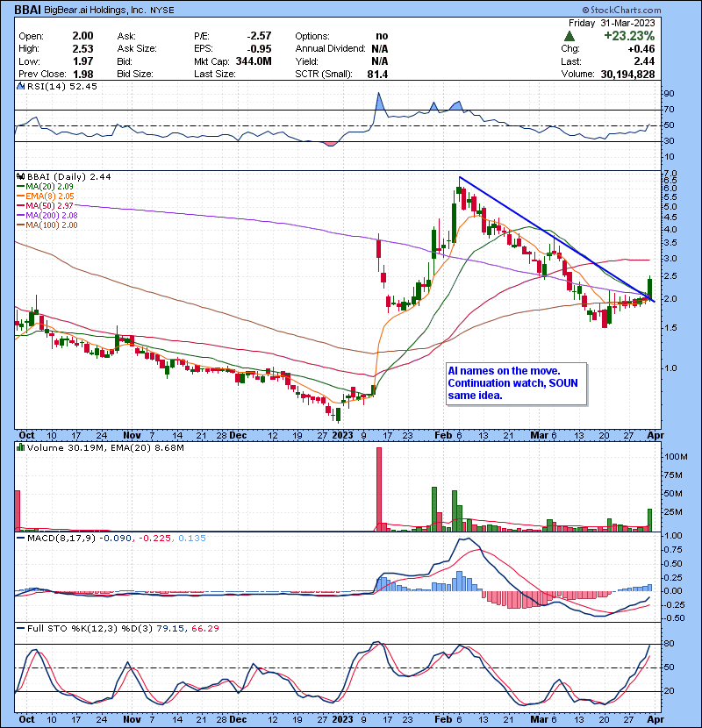Click the MACD histogram value 0.135
This screenshot has height=728, width=702.
coord(192,539)
